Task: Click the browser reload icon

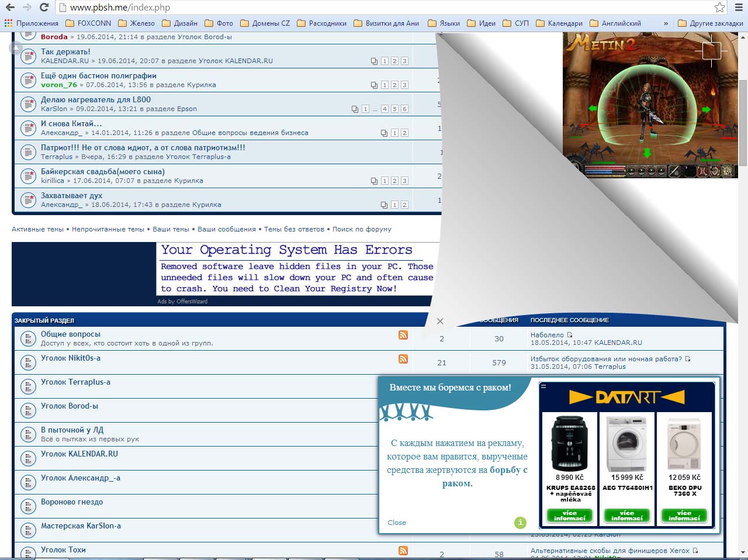Action: coord(44,8)
